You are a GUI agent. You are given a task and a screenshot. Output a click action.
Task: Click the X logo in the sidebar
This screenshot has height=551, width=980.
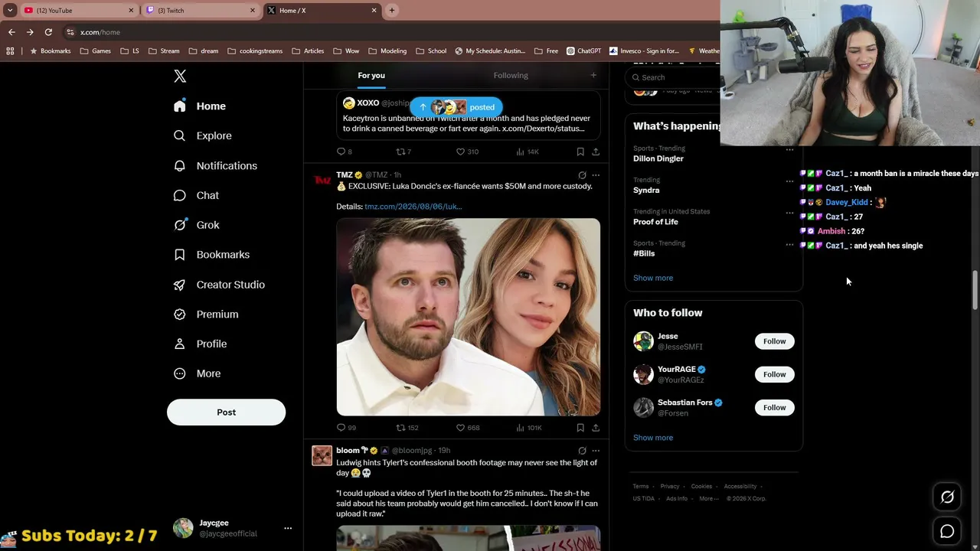[180, 76]
